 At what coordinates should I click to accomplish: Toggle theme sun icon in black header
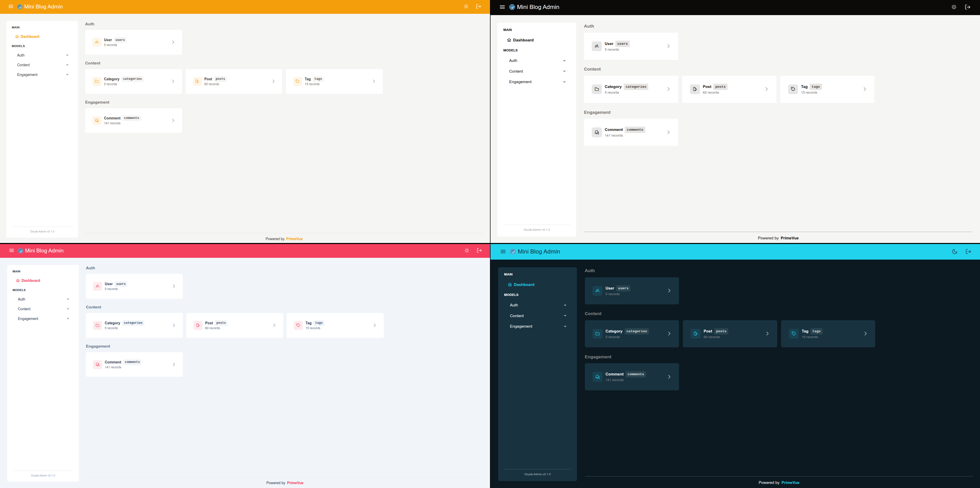click(953, 7)
